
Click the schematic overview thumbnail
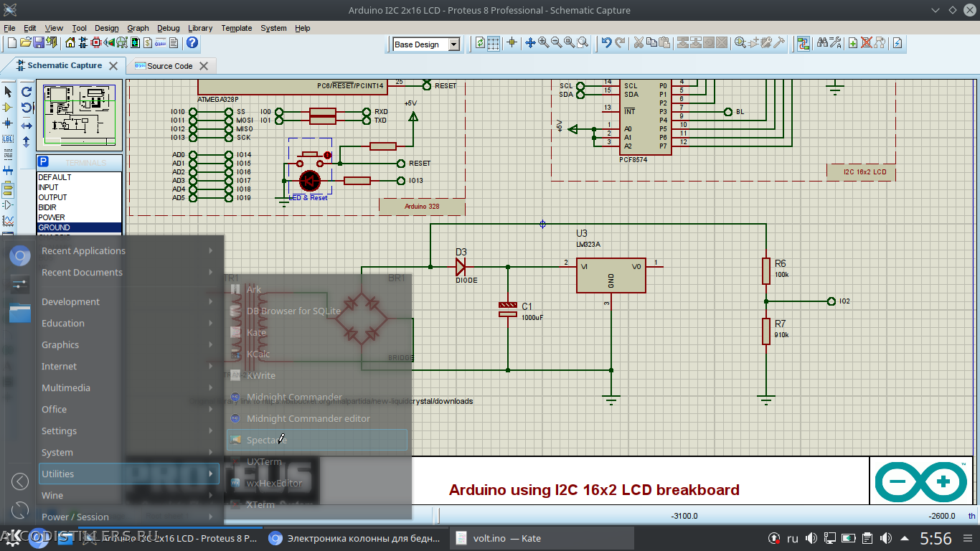click(x=80, y=116)
